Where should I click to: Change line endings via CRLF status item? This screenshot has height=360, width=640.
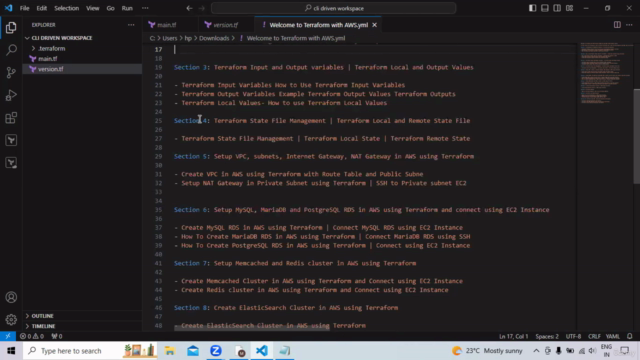594,336
